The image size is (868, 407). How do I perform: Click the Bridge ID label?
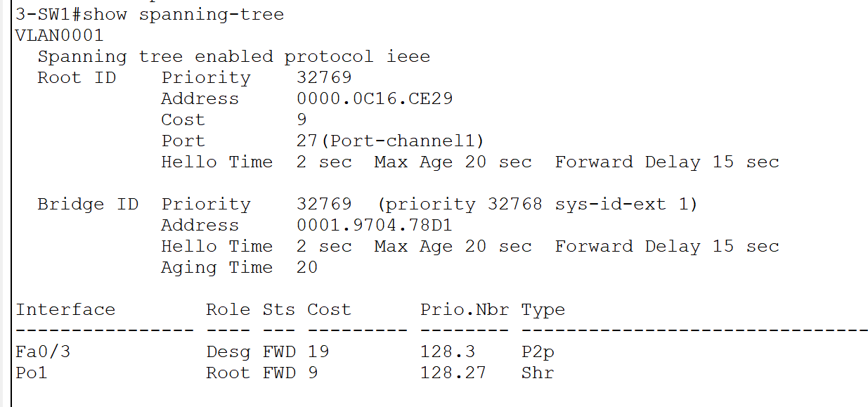(x=88, y=204)
